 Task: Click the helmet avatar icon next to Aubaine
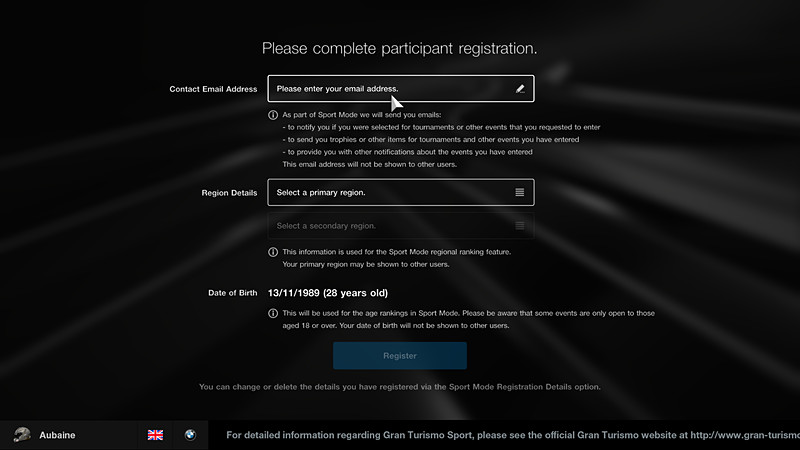[x=22, y=435]
